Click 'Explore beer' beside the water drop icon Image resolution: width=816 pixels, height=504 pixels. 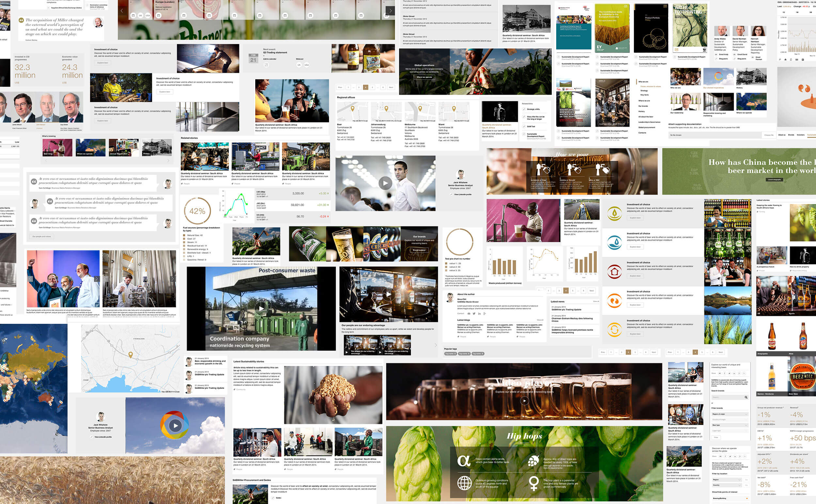tap(635, 247)
